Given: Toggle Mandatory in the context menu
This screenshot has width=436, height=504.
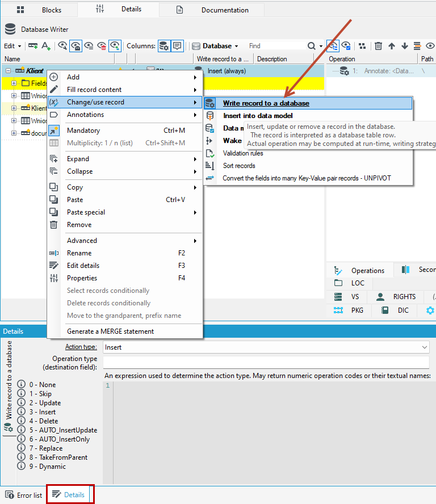Looking at the screenshot, I should [x=125, y=131].
